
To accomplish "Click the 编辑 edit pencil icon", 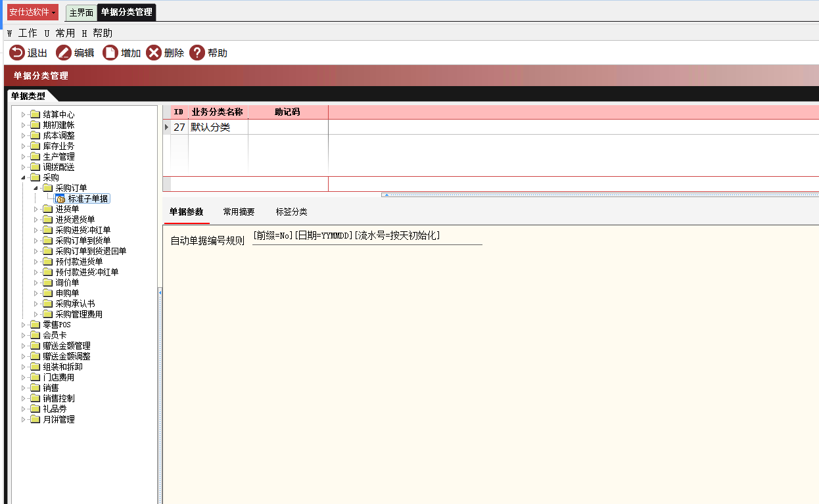I will 64,53.
